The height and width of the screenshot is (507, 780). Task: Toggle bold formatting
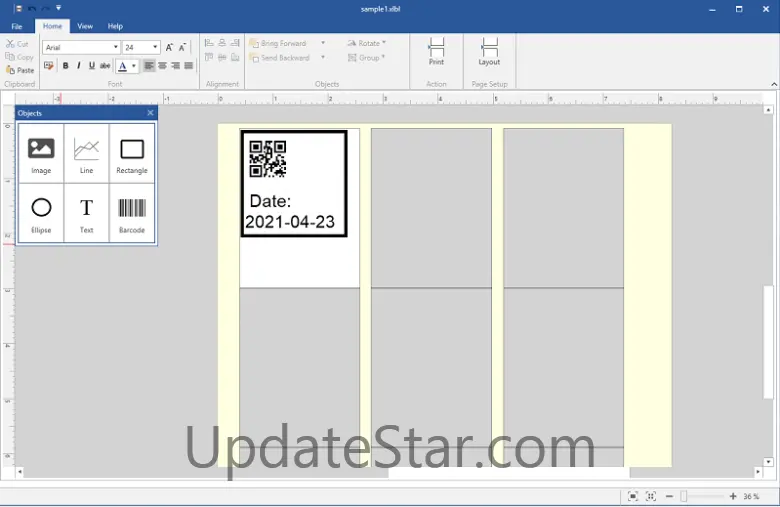(x=65, y=66)
